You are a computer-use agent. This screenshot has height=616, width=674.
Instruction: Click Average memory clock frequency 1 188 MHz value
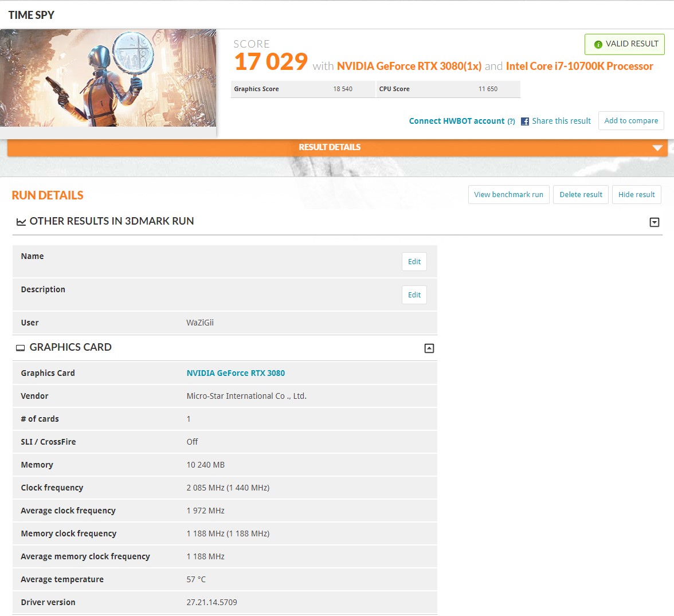click(205, 556)
